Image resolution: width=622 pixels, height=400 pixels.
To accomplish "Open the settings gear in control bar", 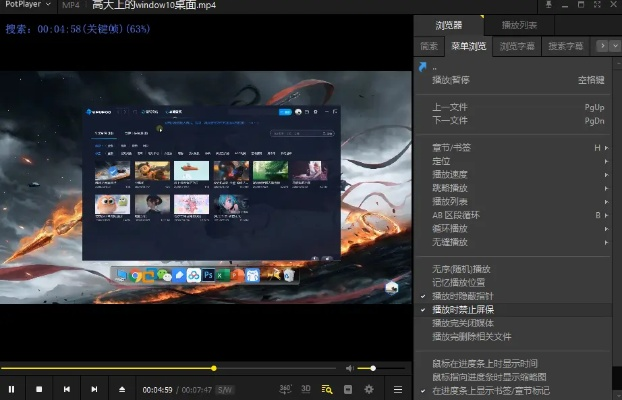I will coord(369,389).
